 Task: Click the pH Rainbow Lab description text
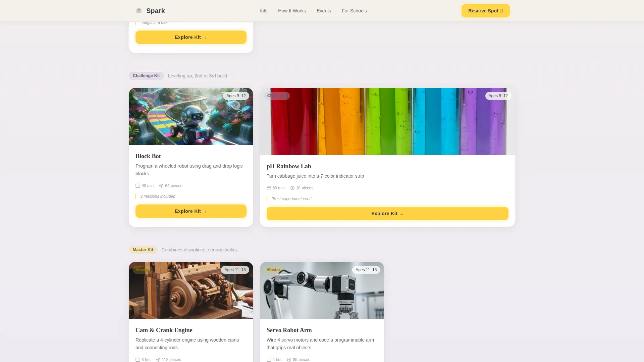315,176
